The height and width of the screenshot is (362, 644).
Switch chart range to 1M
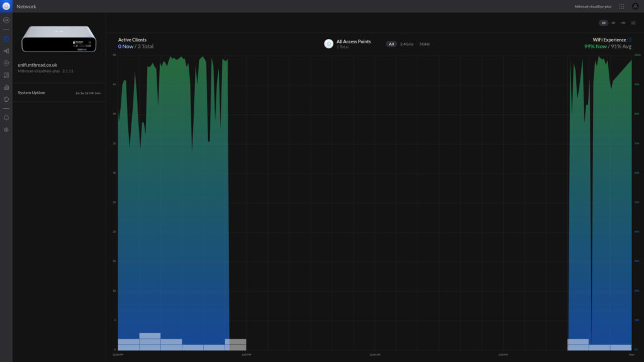click(623, 23)
